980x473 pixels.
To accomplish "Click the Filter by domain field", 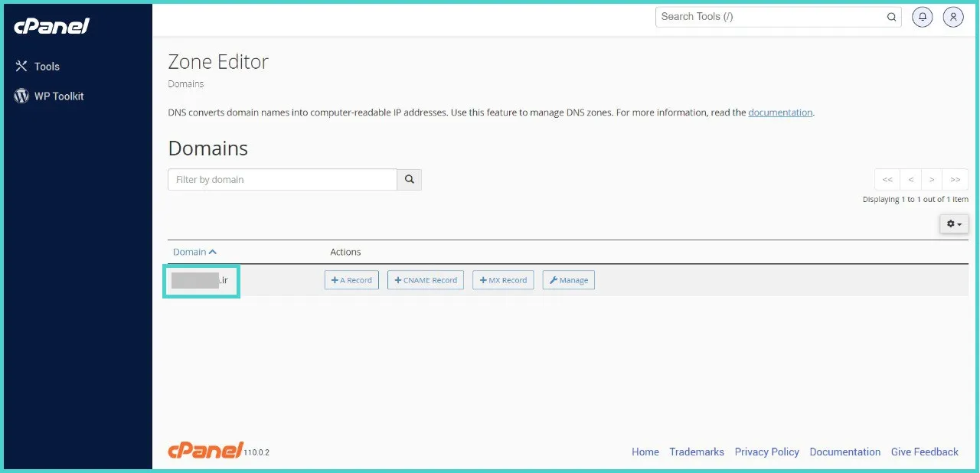I will (283, 180).
